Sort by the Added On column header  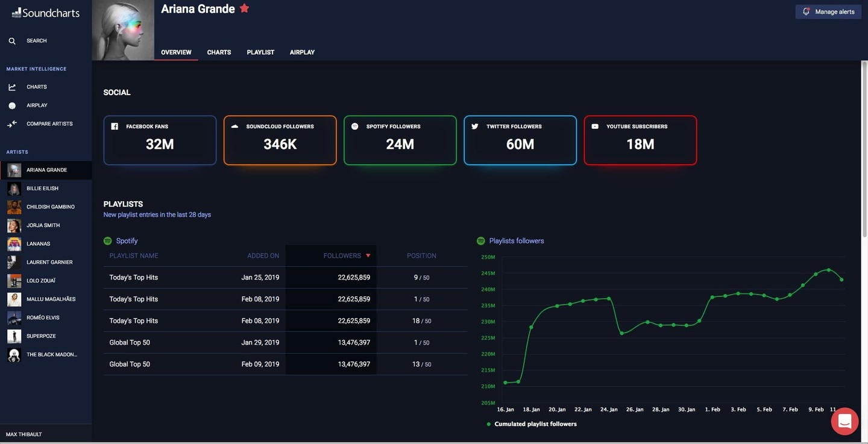coord(263,256)
